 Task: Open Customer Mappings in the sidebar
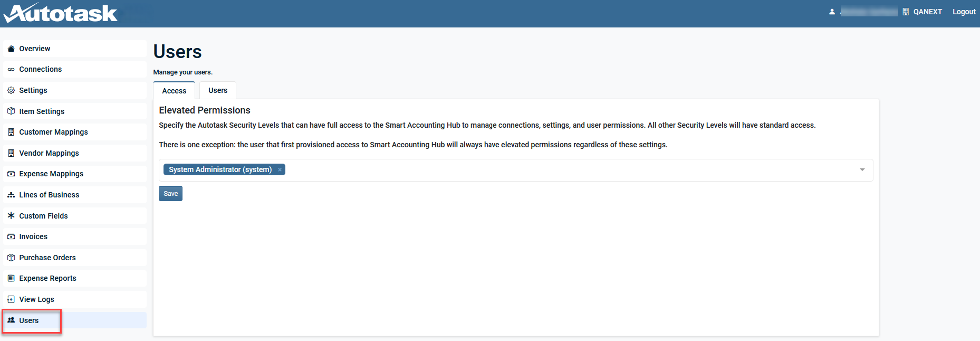[53, 132]
